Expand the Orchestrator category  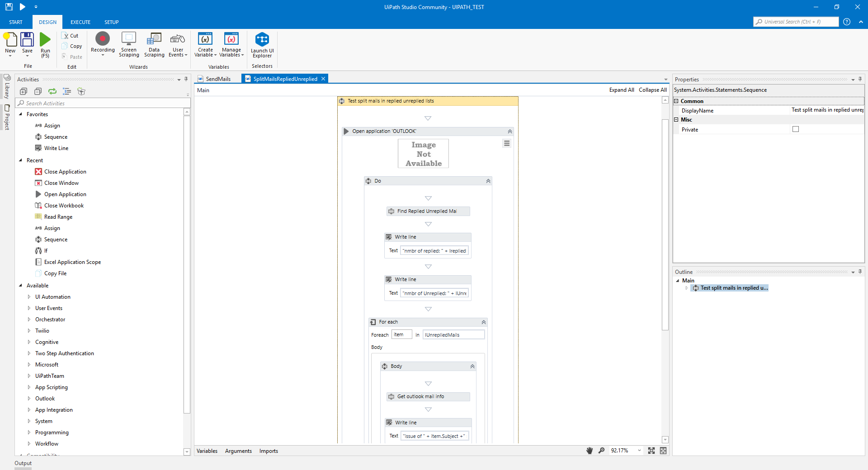[x=29, y=320]
